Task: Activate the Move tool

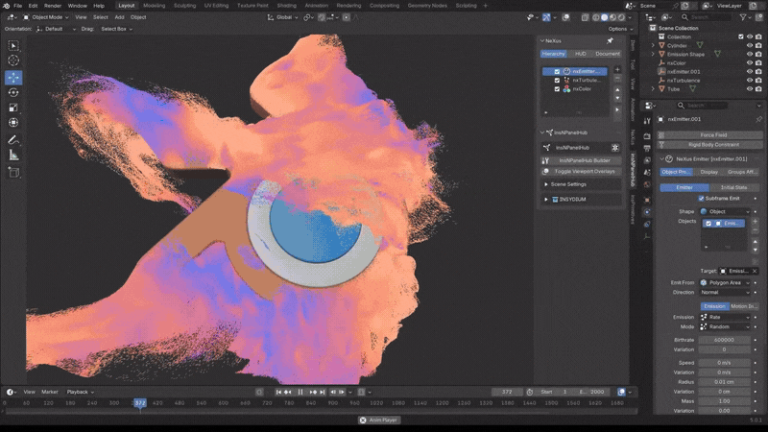Action: coord(13,77)
